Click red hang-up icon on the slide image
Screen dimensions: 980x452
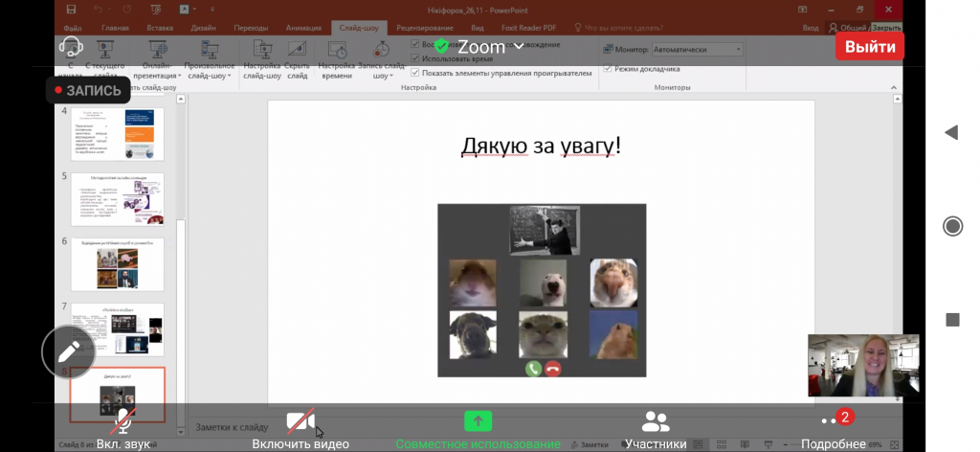[x=552, y=369]
